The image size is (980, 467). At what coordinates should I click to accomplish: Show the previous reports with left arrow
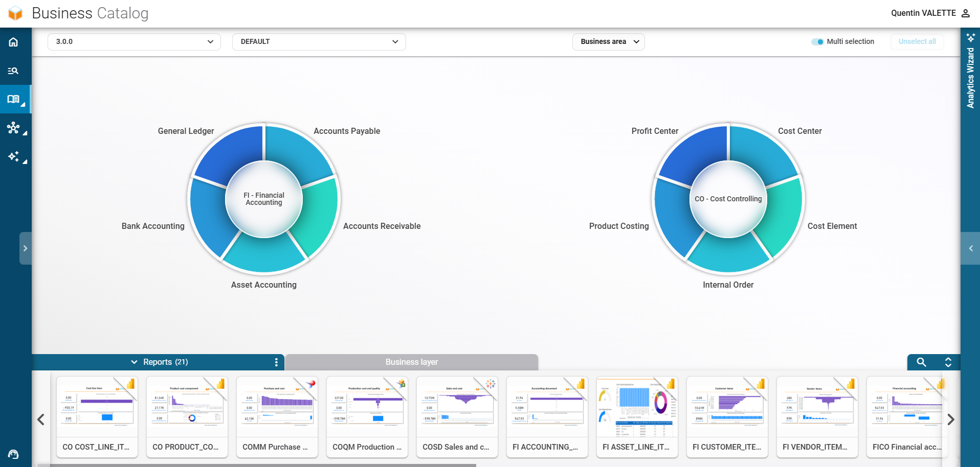click(x=41, y=419)
